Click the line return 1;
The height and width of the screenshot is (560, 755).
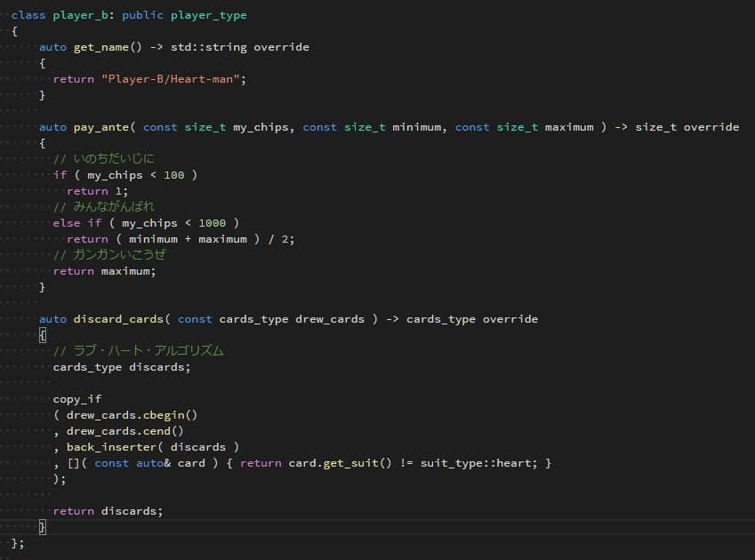click(97, 191)
